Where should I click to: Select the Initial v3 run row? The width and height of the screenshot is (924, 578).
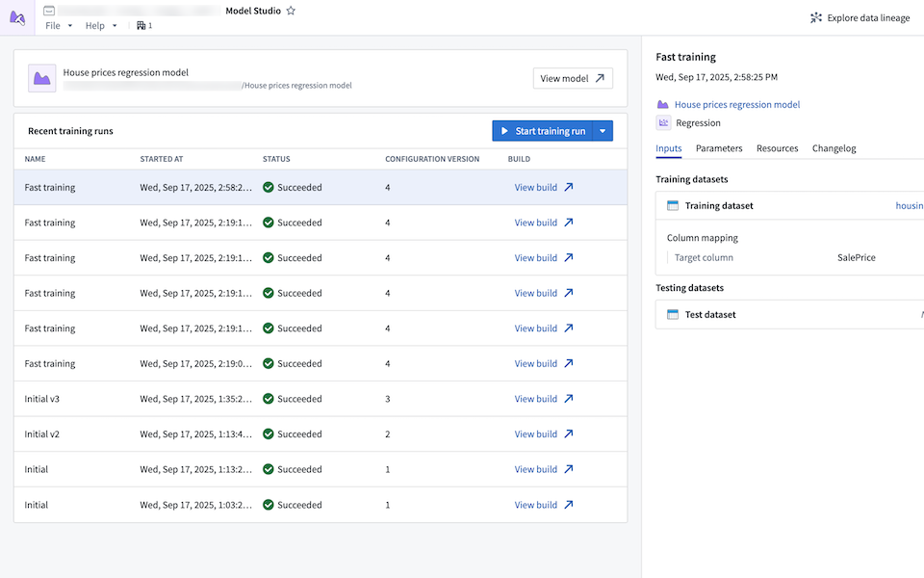[x=321, y=399]
